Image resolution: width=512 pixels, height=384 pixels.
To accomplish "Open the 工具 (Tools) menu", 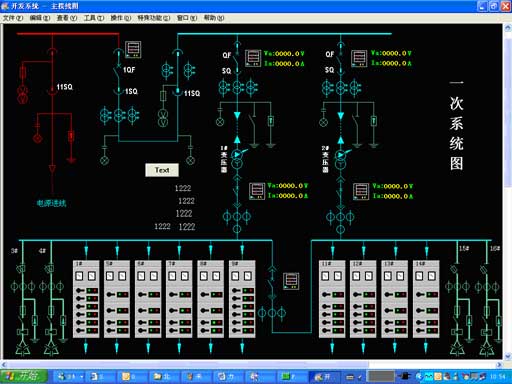I will (x=94, y=18).
